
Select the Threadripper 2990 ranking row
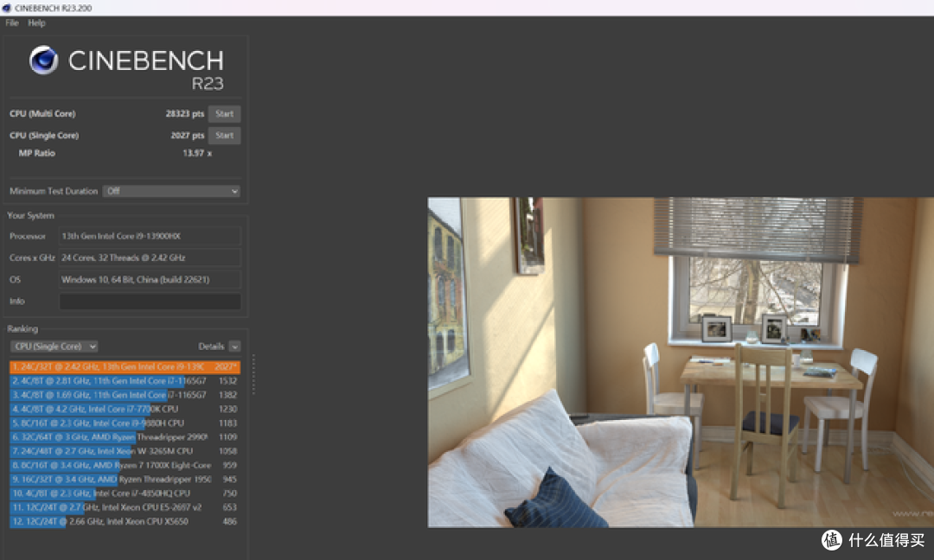[125, 437]
